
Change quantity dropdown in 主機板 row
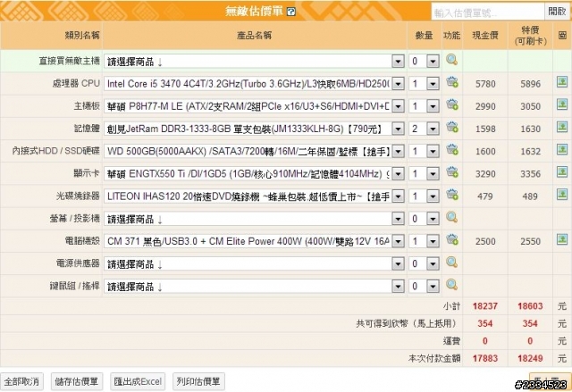pos(424,106)
